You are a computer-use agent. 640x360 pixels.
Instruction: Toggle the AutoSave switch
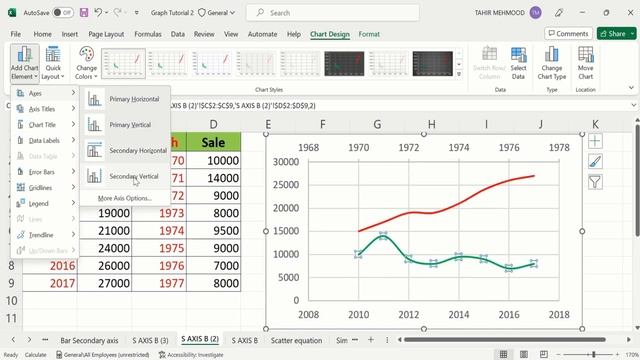pyautogui.click(x=63, y=13)
